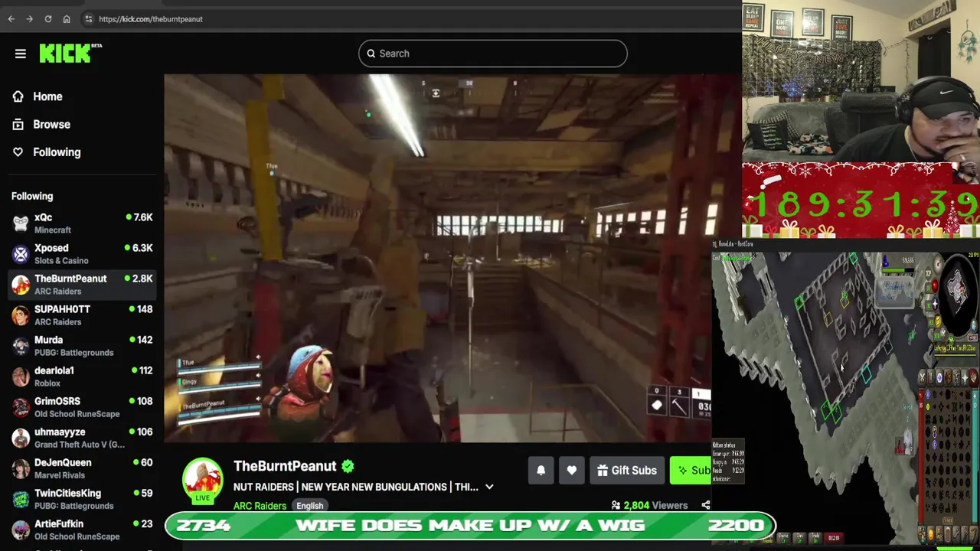Click TheBurntPeanut's LIVE profile avatar
This screenshot has width=980, height=551.
click(202, 478)
